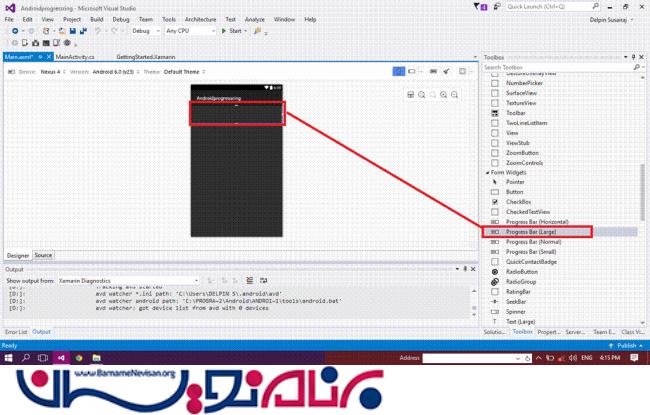Pick the Progress Bar (Large) toolbox item
650x415 pixels.
coord(533,232)
